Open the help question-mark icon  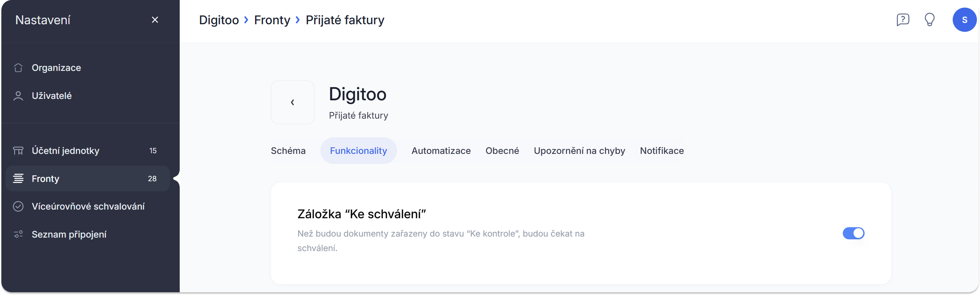pos(903,20)
